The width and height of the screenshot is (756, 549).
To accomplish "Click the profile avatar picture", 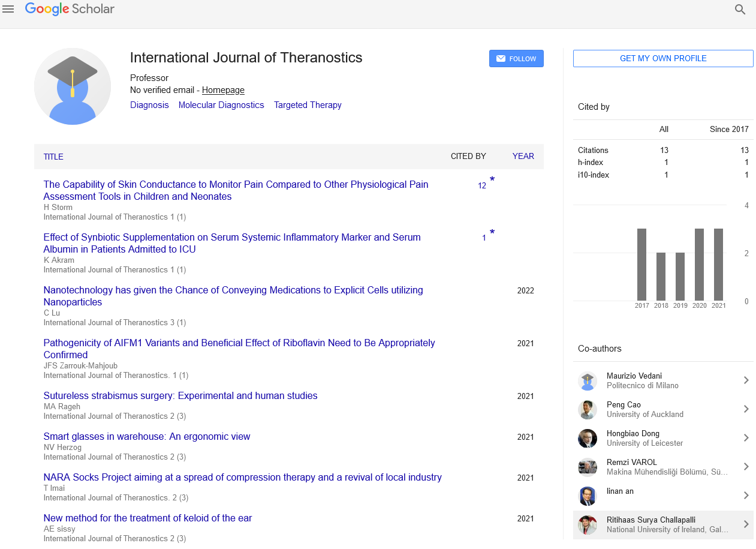I will point(73,86).
